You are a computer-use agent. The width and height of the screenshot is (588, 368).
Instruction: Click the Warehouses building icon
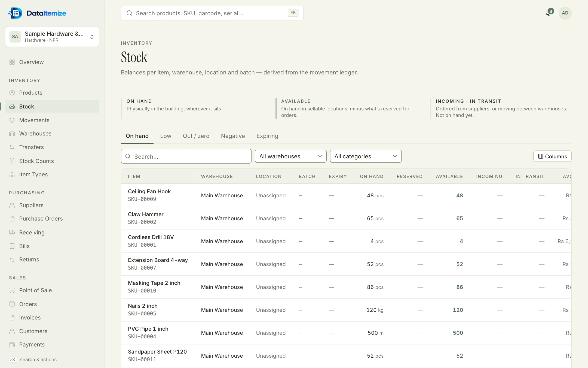tap(12, 134)
